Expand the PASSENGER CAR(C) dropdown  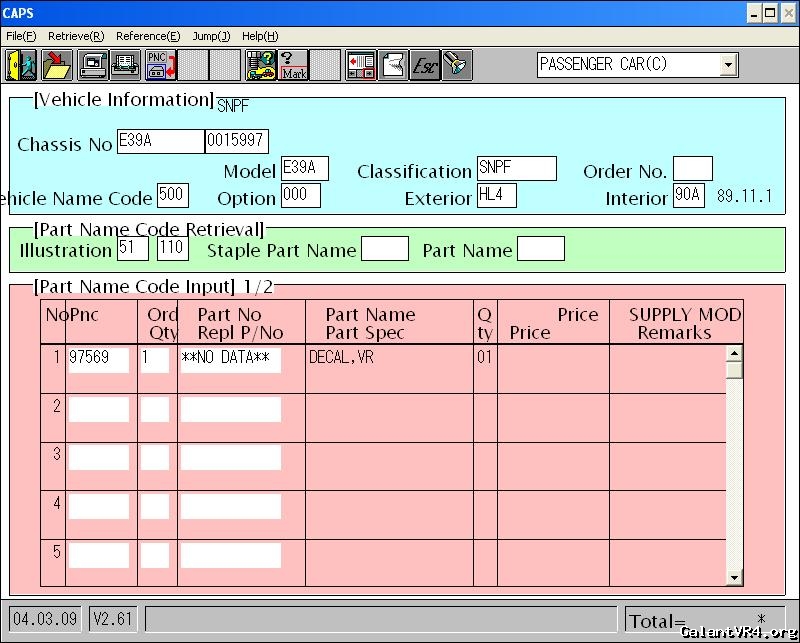[727, 65]
